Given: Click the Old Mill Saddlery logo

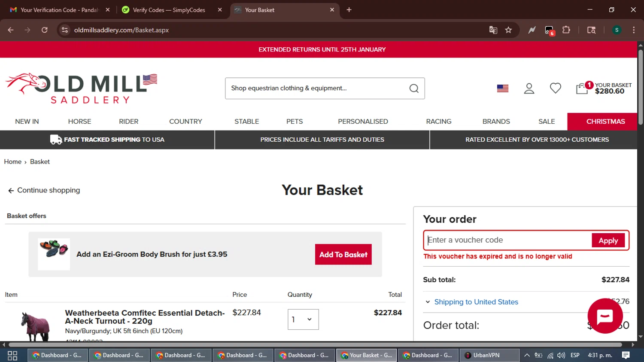Looking at the screenshot, I should pyautogui.click(x=81, y=88).
